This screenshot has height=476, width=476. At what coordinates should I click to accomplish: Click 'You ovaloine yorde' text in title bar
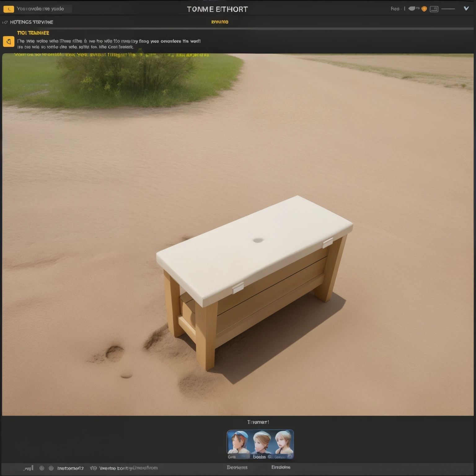40,9
